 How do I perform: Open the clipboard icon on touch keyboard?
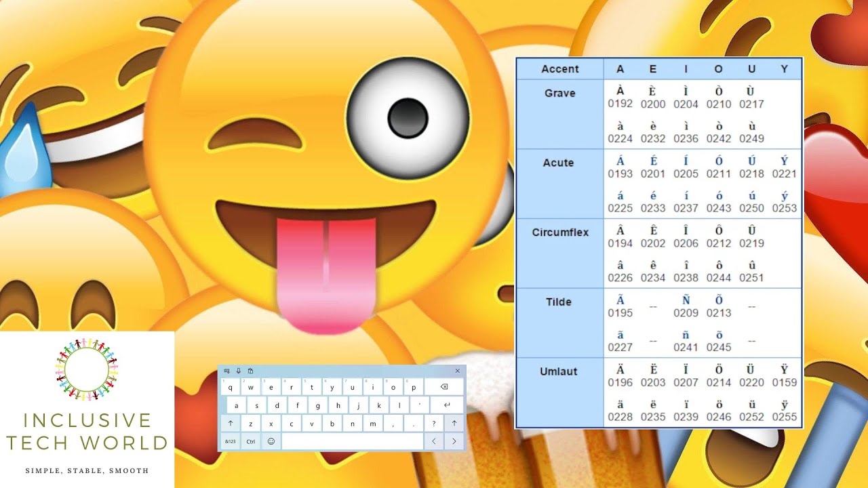[250, 371]
